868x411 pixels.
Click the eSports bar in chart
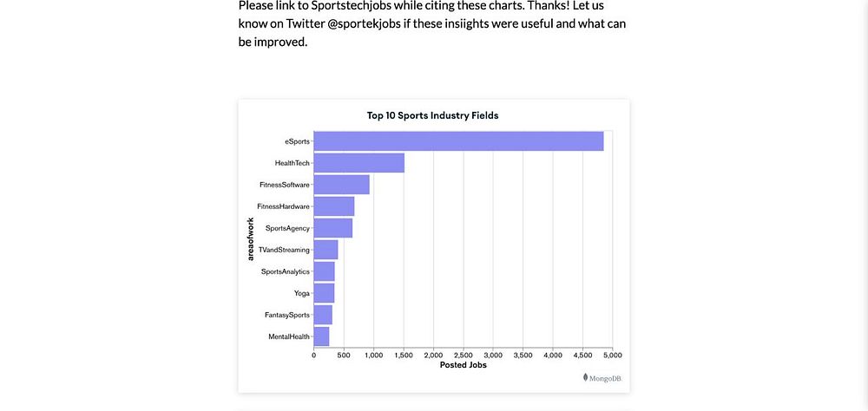click(458, 141)
